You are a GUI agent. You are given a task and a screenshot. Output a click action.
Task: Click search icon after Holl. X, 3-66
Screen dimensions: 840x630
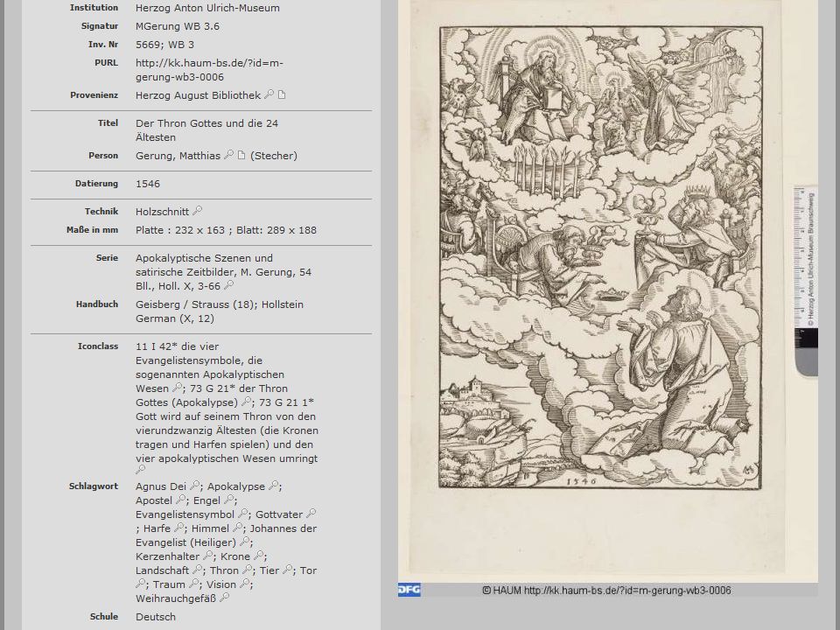pos(228,285)
